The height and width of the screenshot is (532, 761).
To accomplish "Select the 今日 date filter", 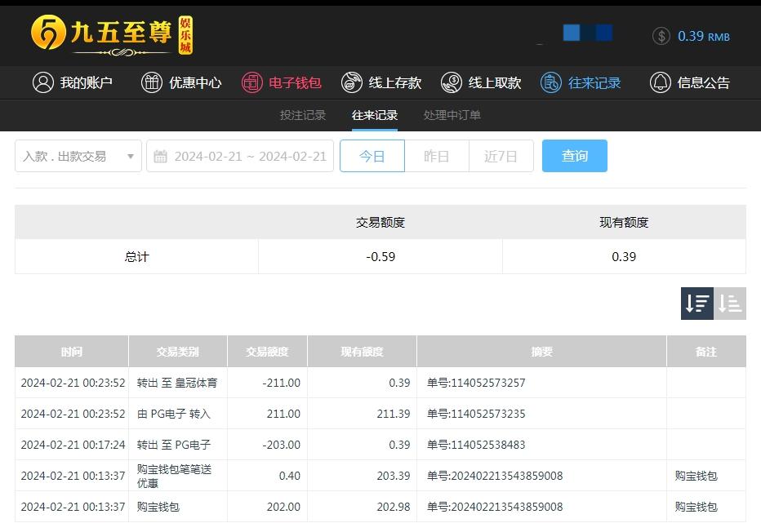I will (x=372, y=156).
